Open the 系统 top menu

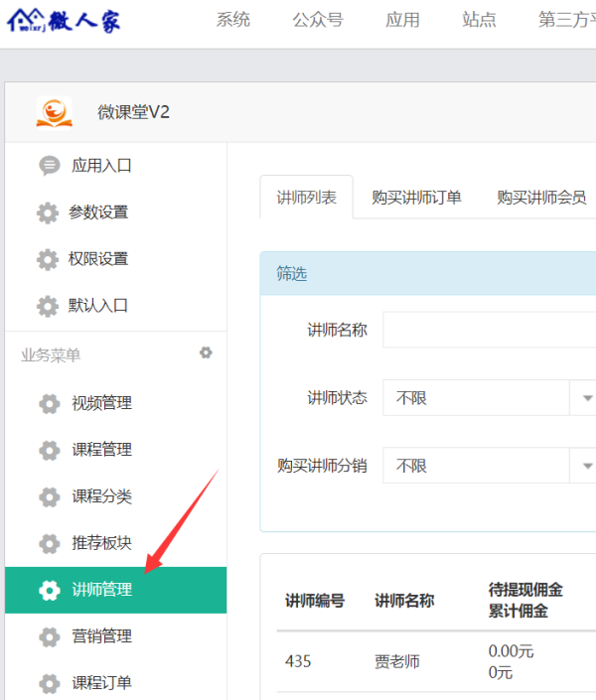tap(233, 20)
